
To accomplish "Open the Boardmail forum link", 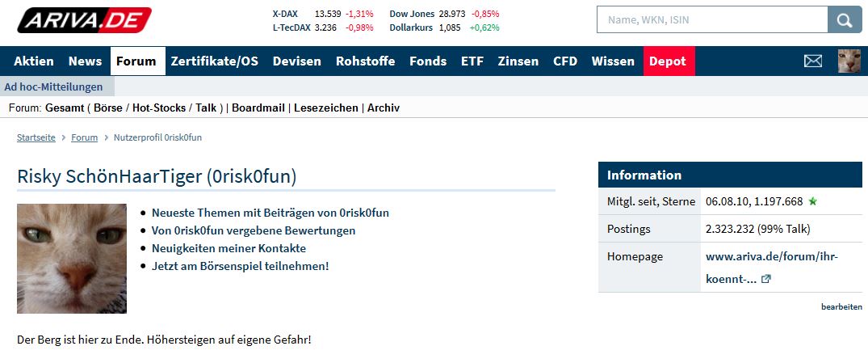I will tap(258, 108).
